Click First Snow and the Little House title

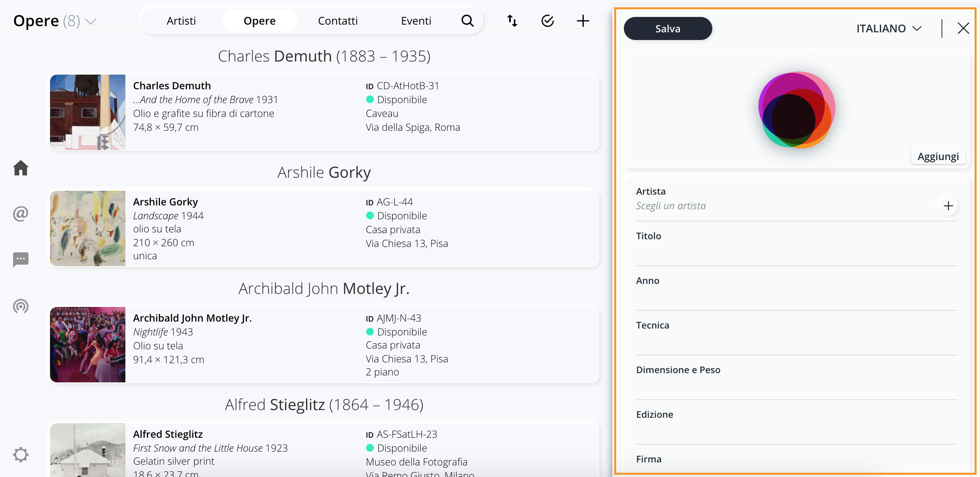tap(198, 448)
